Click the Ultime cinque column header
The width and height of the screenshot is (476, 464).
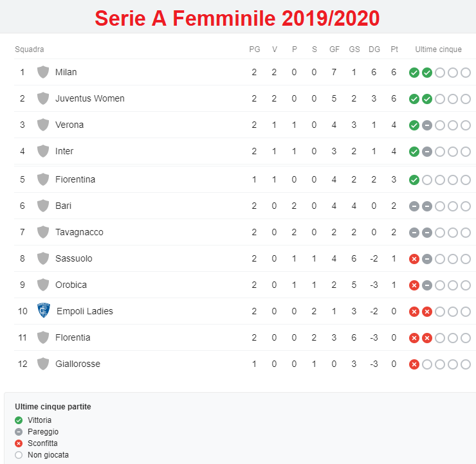tap(438, 49)
